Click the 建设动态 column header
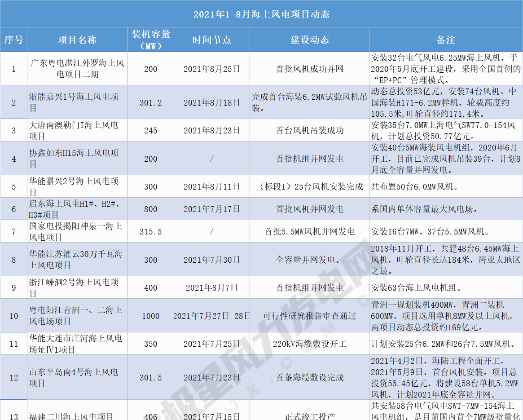 [x=309, y=40]
